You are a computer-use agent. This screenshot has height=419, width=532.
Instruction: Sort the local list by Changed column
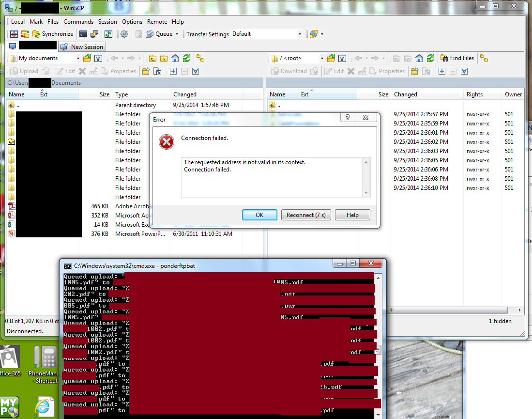(185, 94)
